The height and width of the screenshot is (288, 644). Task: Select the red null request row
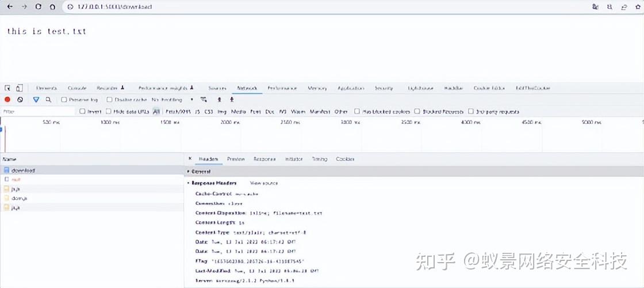tap(92, 179)
